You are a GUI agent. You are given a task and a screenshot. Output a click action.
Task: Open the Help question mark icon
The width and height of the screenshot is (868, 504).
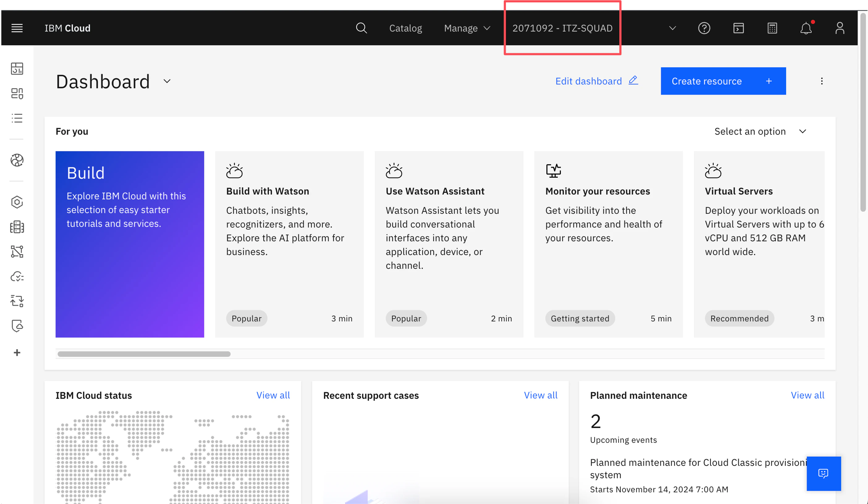(704, 28)
